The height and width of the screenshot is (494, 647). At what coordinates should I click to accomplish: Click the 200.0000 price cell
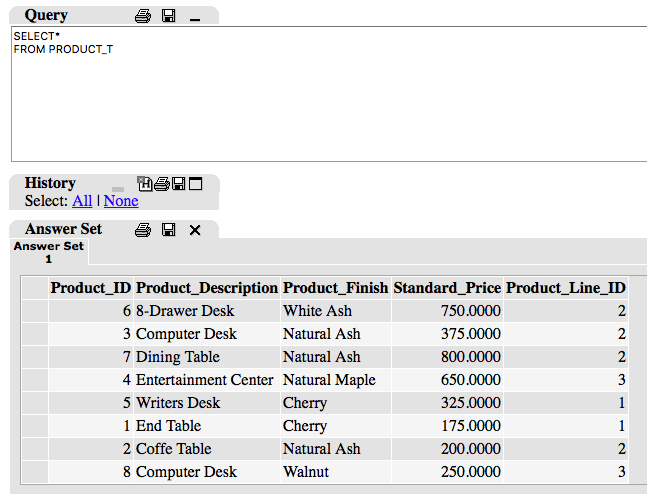pyautogui.click(x=447, y=449)
